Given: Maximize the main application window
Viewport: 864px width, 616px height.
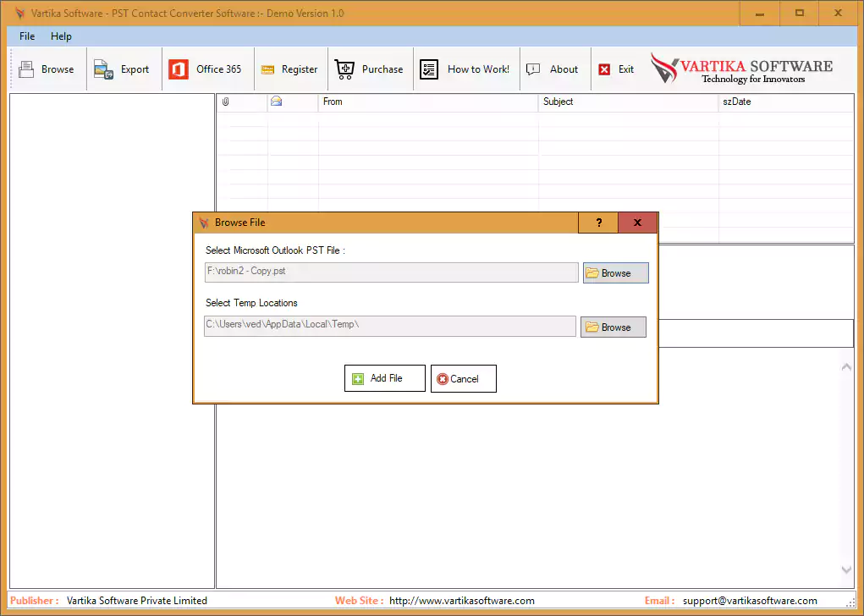Looking at the screenshot, I should point(800,14).
